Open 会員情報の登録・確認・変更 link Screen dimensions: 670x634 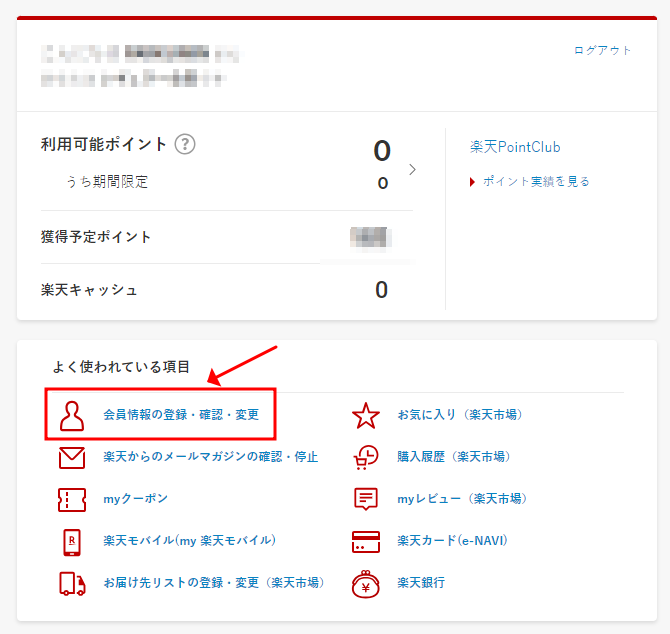tap(181, 414)
